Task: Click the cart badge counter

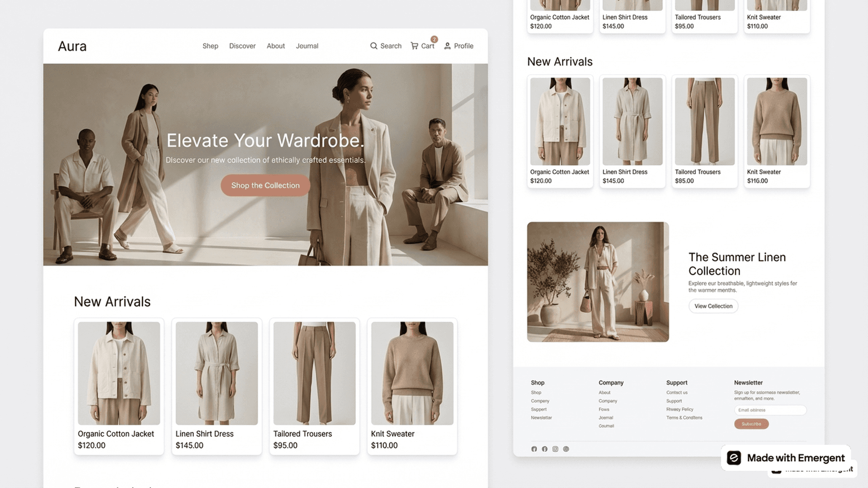Action: [434, 39]
